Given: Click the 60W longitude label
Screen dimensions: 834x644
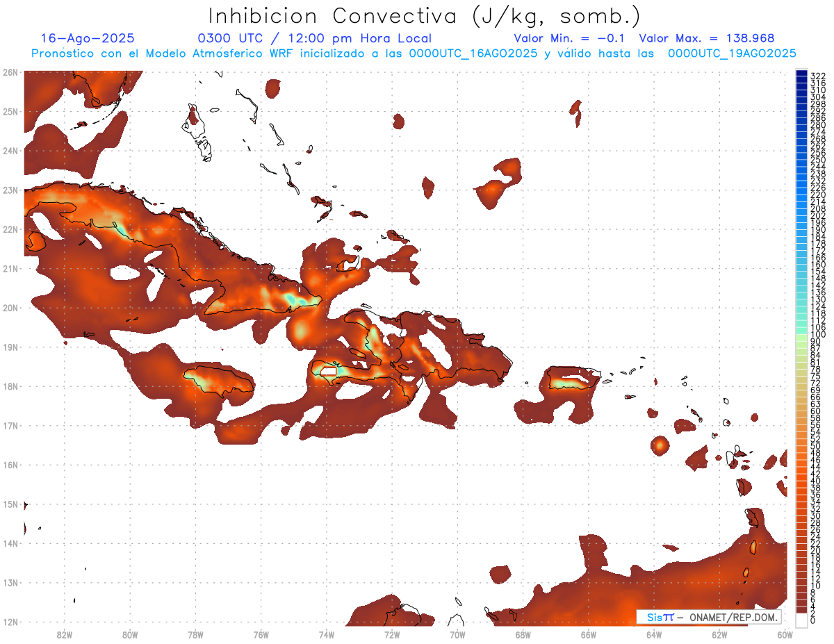Looking at the screenshot, I should pos(785,634).
